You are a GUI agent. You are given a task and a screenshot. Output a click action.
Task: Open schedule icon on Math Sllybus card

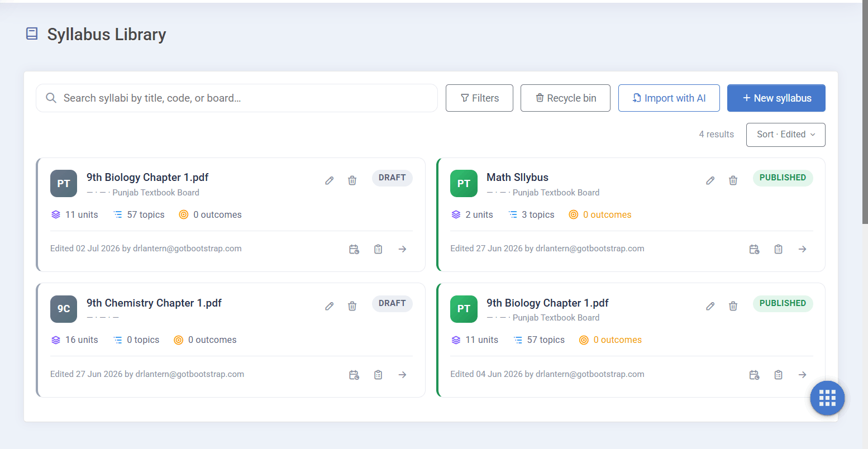(x=754, y=249)
